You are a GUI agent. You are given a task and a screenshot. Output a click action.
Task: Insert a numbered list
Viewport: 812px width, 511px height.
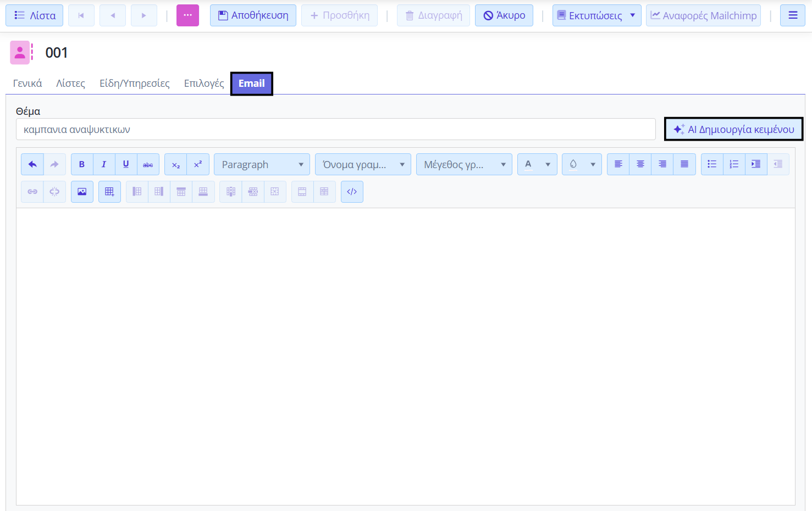[x=734, y=164]
